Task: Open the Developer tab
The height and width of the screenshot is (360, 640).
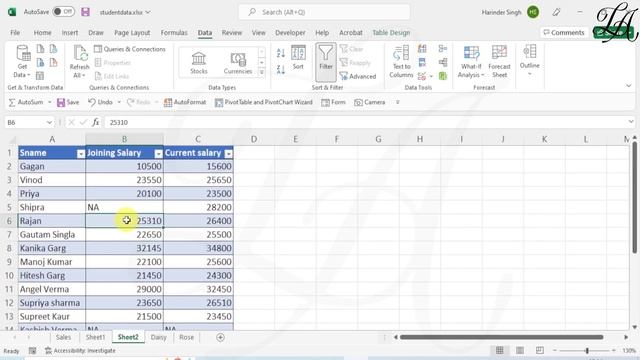Action: click(x=290, y=33)
